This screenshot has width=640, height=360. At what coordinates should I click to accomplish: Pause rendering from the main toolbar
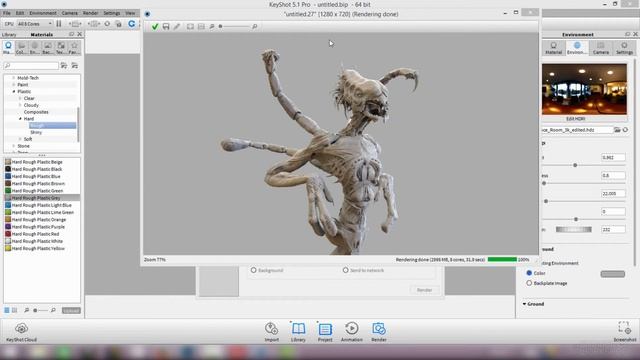point(59,24)
